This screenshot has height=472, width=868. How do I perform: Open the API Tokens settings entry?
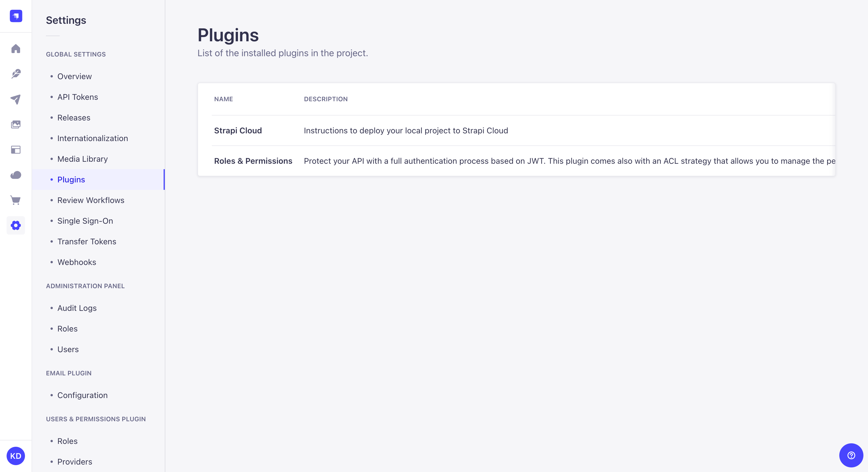click(x=77, y=97)
